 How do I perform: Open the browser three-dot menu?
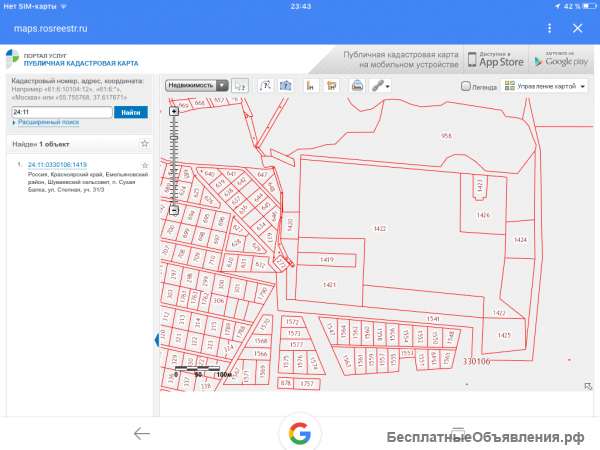click(x=549, y=28)
